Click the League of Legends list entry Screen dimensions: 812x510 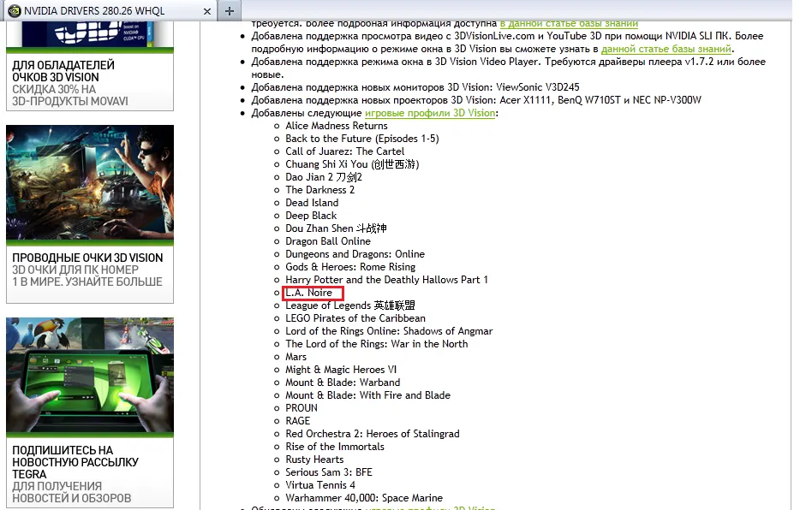(349, 305)
